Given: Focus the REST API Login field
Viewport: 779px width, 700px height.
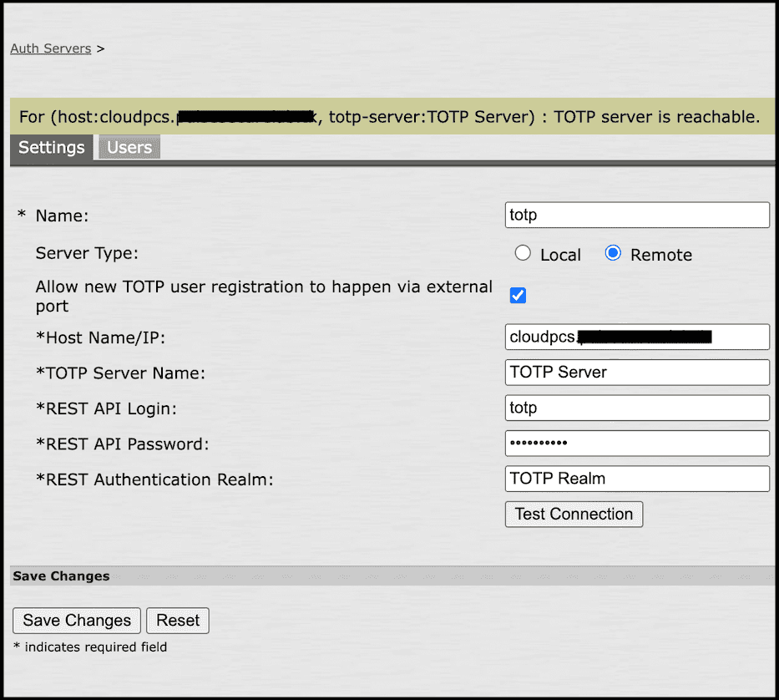Looking at the screenshot, I should [637, 408].
